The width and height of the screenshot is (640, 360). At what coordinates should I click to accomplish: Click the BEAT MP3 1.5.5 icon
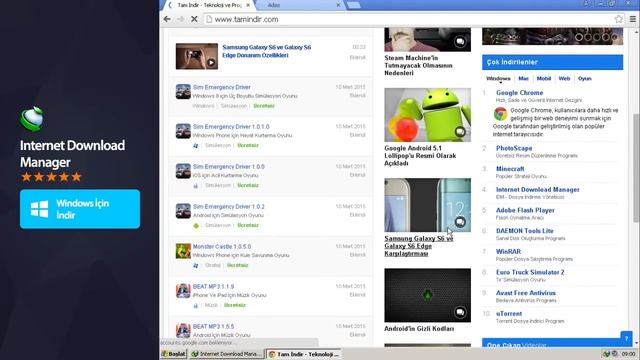point(183,331)
